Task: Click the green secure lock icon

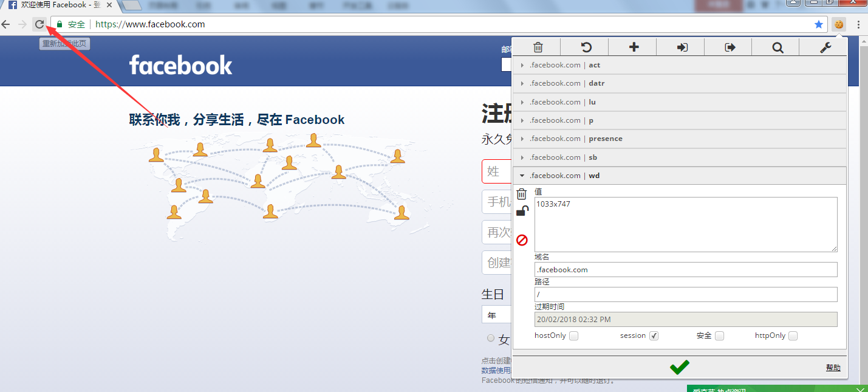Action: tap(60, 24)
